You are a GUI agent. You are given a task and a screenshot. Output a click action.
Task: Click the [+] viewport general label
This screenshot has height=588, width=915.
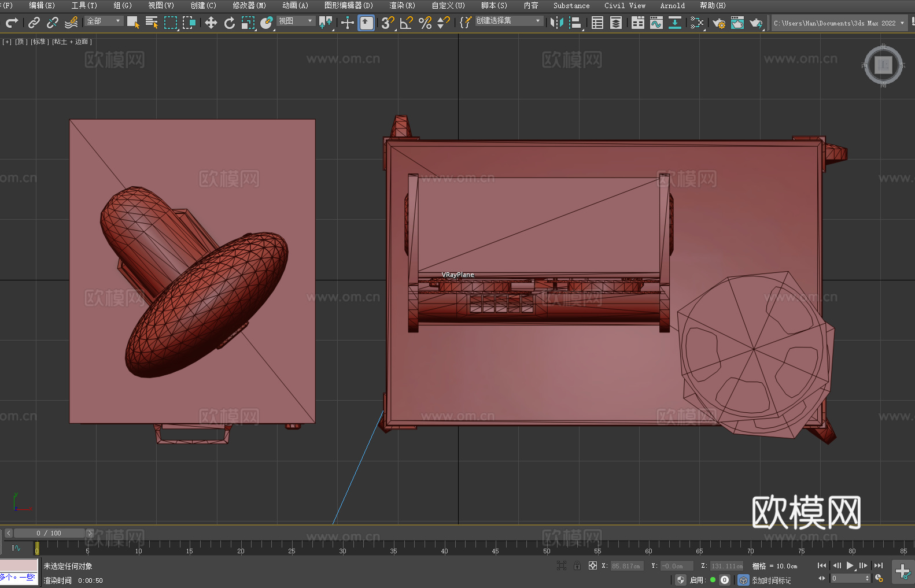click(x=7, y=42)
